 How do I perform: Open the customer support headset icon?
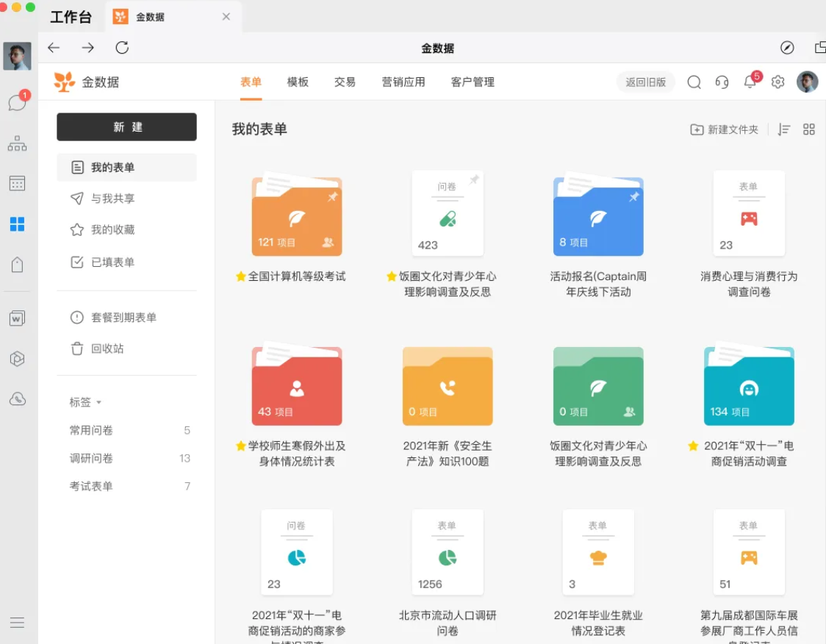coord(722,82)
